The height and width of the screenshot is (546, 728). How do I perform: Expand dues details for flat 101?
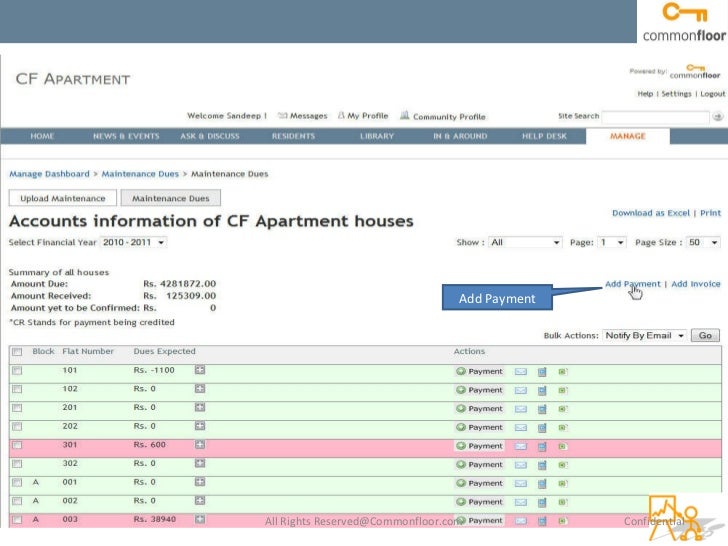[x=200, y=370]
